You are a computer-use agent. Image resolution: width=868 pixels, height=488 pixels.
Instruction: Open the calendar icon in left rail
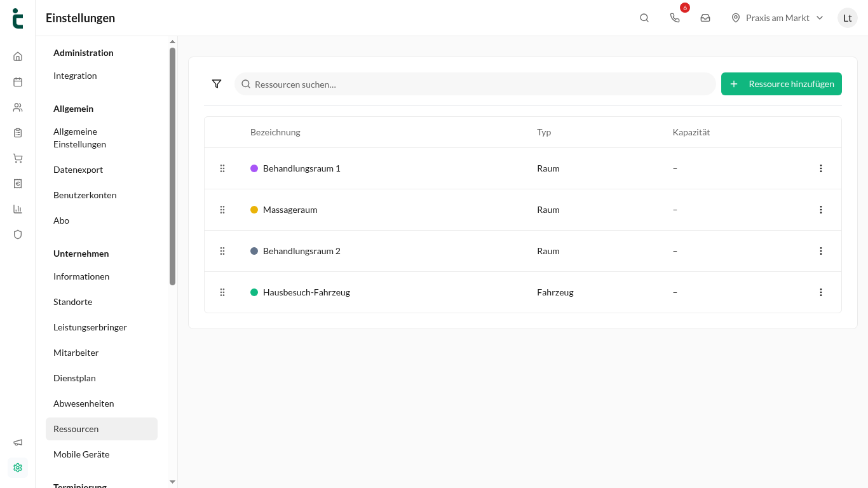coord(18,82)
